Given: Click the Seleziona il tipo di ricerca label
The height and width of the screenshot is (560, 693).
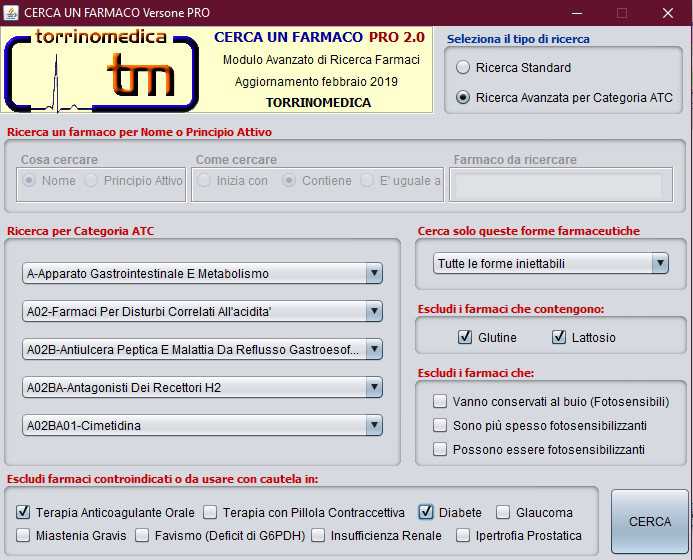Looking at the screenshot, I should point(518,39).
